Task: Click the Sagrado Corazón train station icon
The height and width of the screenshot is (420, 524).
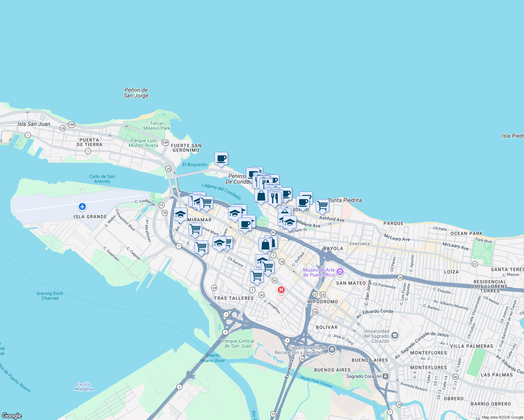Action: (385, 376)
